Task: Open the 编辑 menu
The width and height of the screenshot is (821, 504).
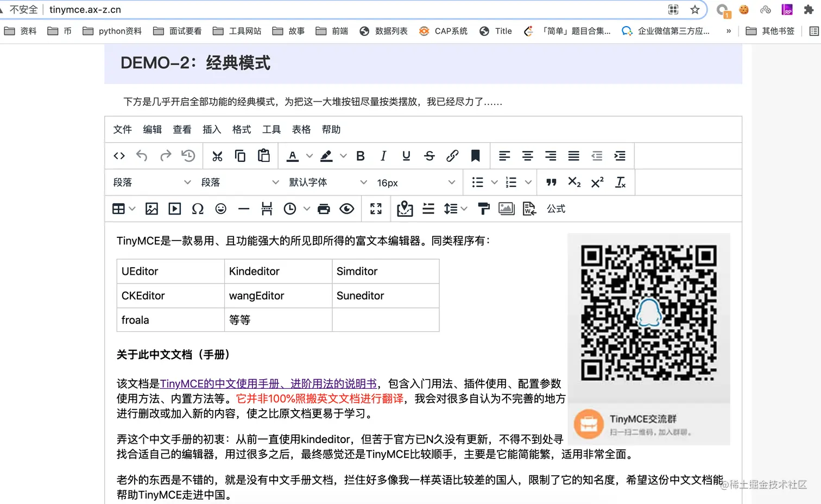Action: click(x=153, y=130)
